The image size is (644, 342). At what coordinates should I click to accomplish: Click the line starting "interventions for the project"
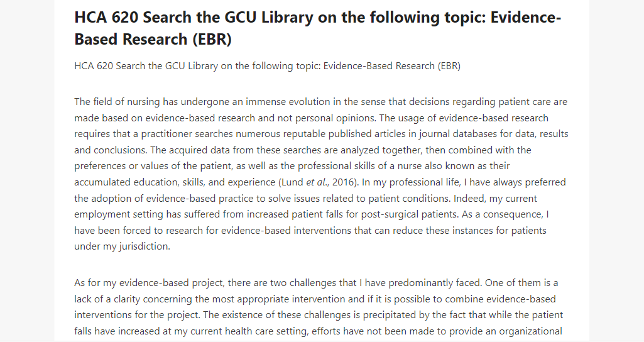click(x=319, y=315)
